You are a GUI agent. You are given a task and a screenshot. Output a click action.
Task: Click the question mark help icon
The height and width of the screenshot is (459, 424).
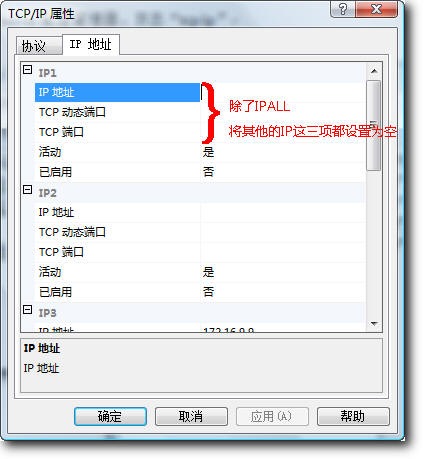click(343, 9)
